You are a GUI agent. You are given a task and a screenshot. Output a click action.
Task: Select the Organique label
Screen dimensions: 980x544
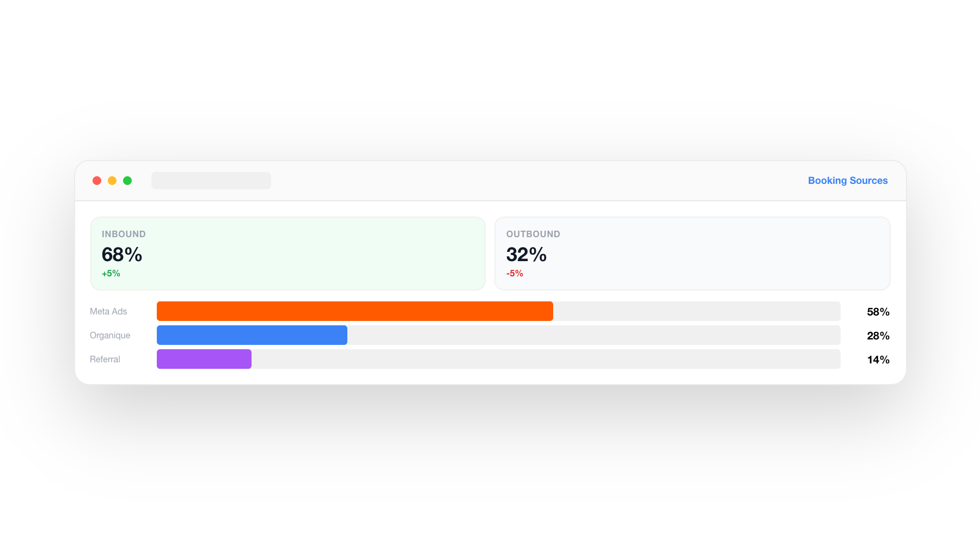click(x=110, y=335)
